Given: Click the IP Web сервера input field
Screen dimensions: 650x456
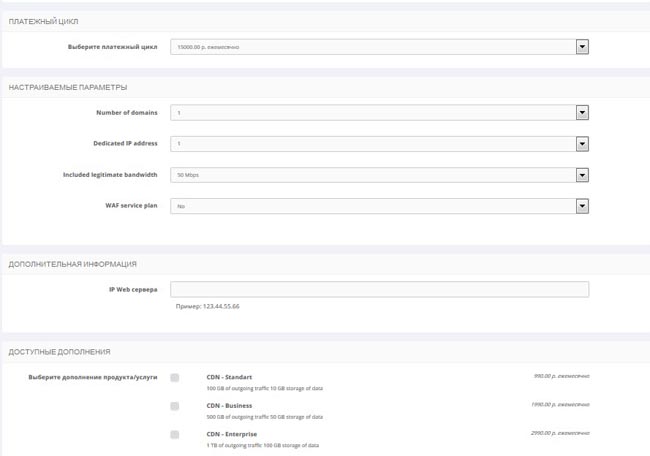Looking at the screenshot, I should click(x=379, y=290).
